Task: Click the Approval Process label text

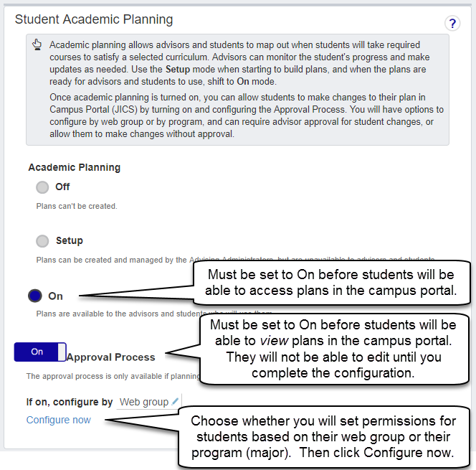Action: click(111, 357)
